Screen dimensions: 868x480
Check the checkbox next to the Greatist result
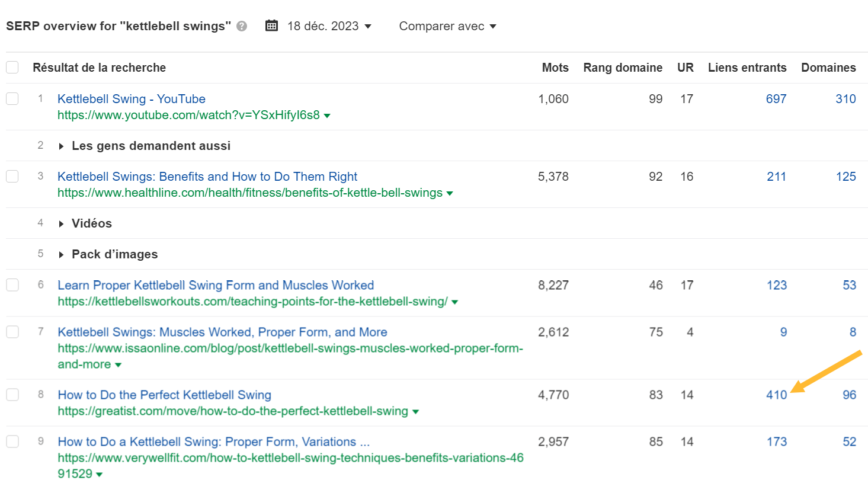[x=12, y=394]
